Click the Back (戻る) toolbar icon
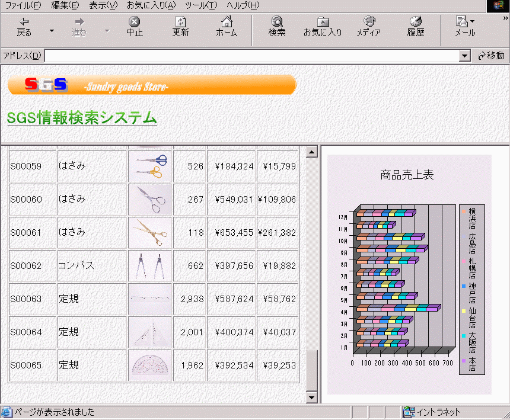The image size is (510, 420). 24,27
